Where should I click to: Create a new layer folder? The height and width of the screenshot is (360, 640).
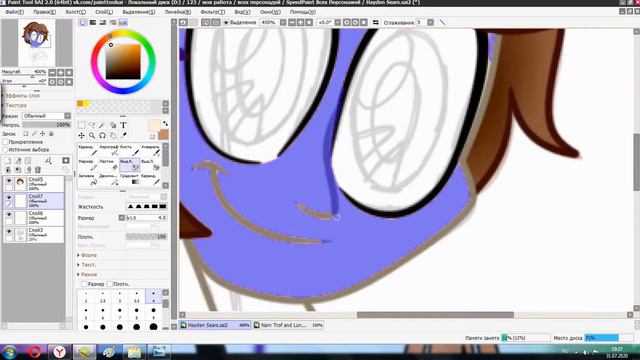(x=28, y=160)
